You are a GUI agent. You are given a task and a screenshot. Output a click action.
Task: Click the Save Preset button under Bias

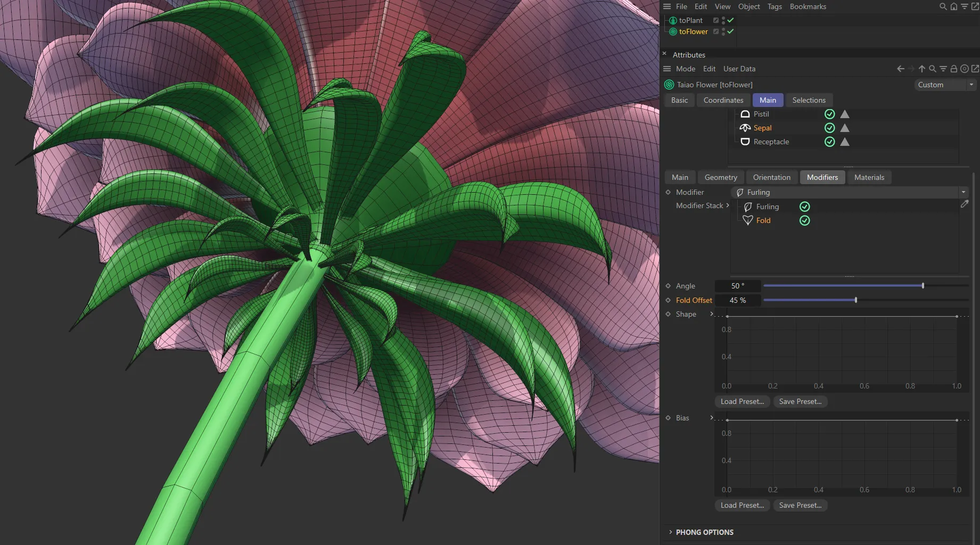click(800, 505)
